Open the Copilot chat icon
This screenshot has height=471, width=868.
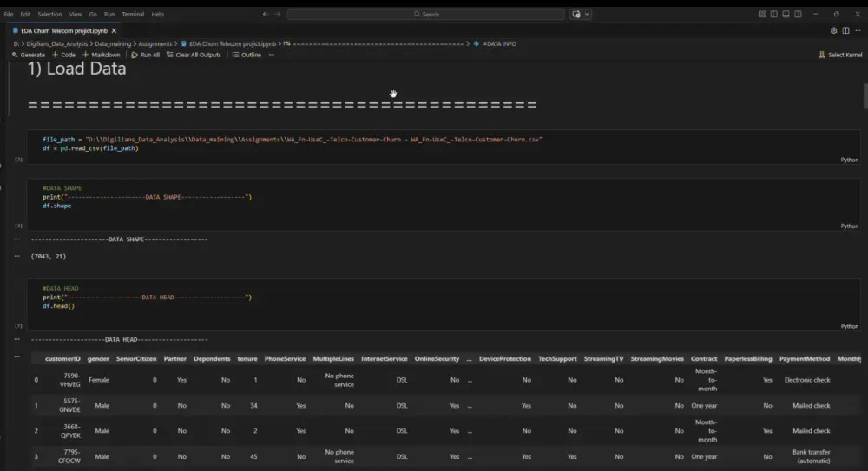click(576, 15)
